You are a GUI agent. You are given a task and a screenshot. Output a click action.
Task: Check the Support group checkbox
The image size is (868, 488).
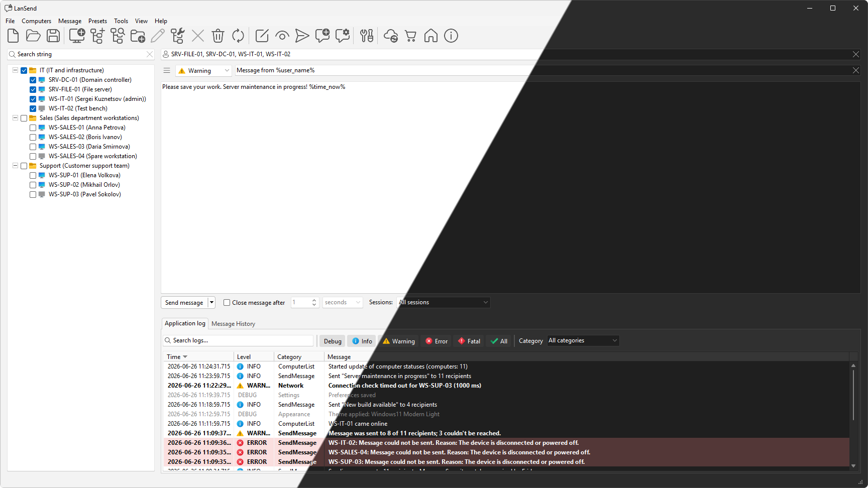click(x=24, y=166)
